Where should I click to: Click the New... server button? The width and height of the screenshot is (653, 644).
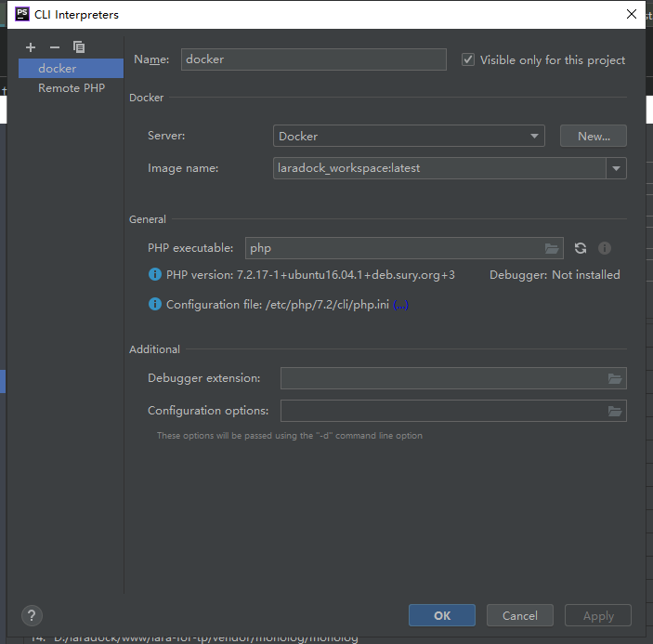[594, 136]
